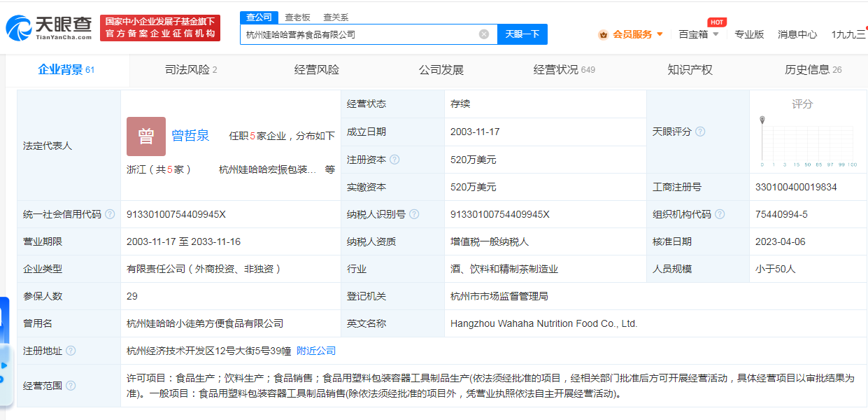
Task: Open legal representative 曾哲泉 link
Action: click(190, 136)
